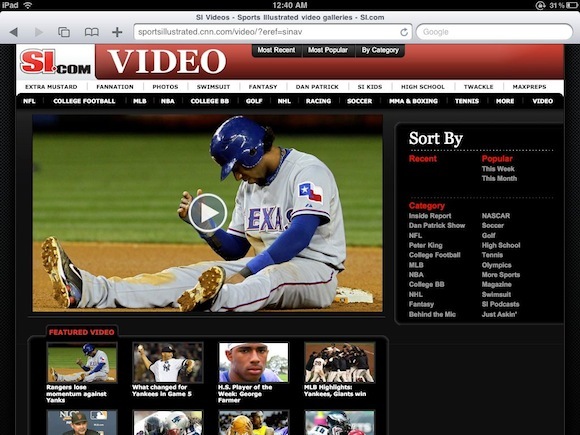580x435 pixels.
Task: Select Video in the black sports bar
Action: (543, 101)
